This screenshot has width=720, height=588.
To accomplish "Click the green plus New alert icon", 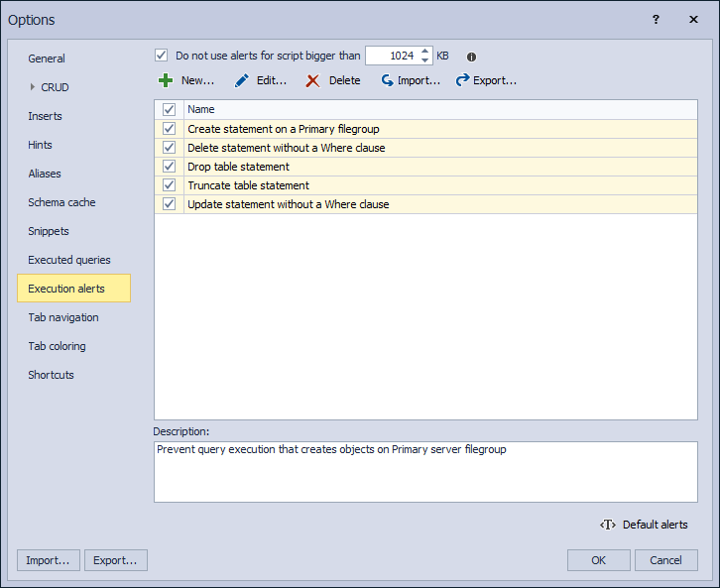I will [x=166, y=80].
